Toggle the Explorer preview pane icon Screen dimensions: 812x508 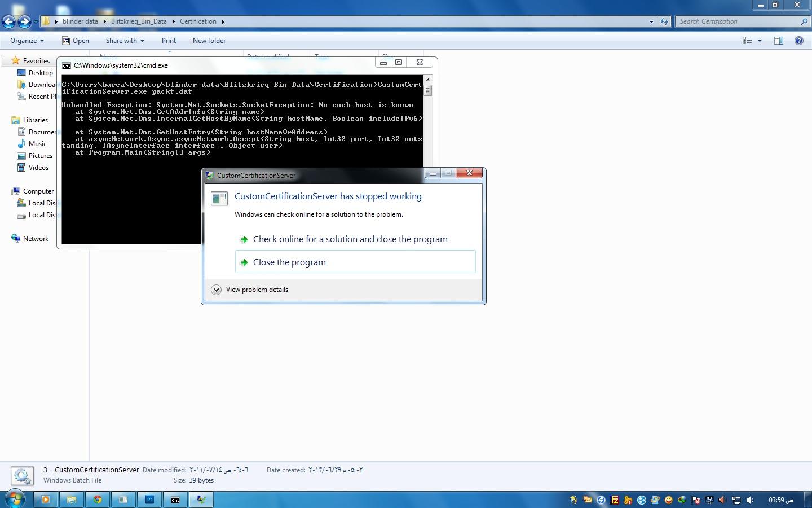[779, 41]
